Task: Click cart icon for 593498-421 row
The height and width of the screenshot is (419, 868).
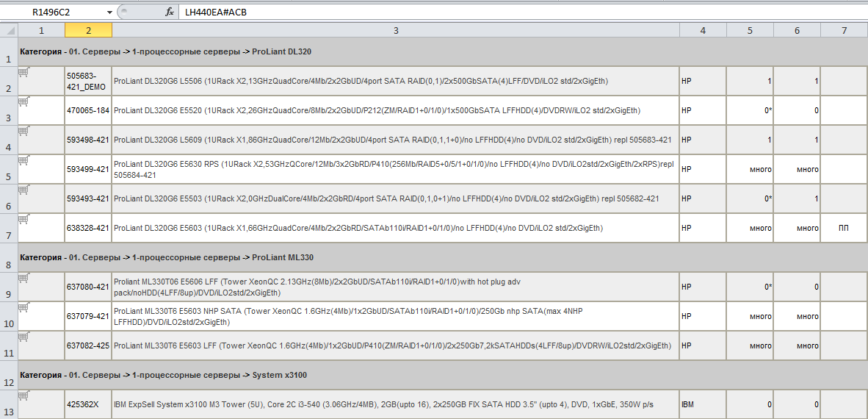Action: tap(23, 131)
